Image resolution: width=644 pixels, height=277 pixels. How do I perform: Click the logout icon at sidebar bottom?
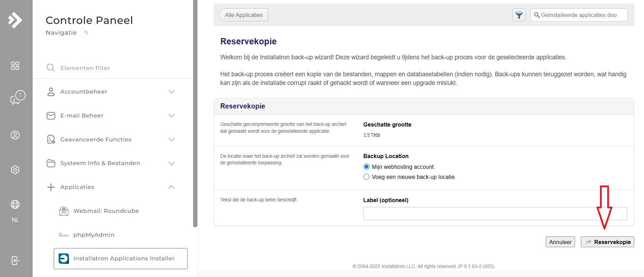(x=15, y=260)
